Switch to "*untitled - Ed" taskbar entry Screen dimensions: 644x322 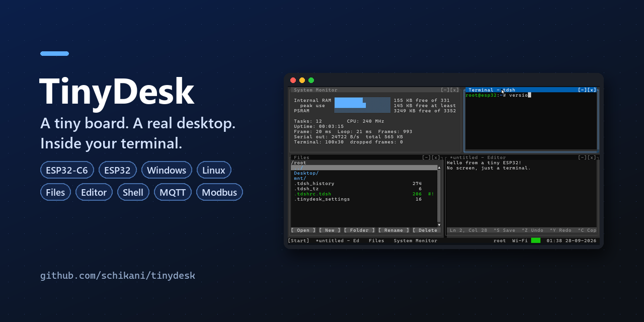[337, 240]
